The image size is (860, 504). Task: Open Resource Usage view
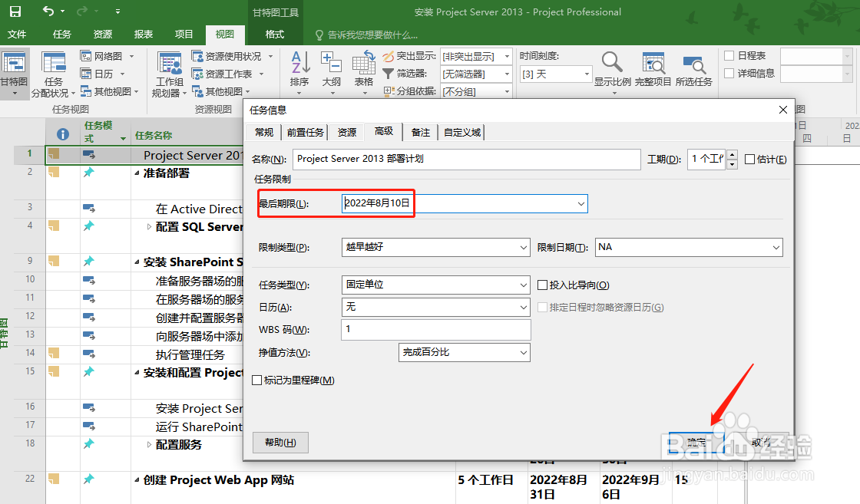pyautogui.click(x=232, y=56)
